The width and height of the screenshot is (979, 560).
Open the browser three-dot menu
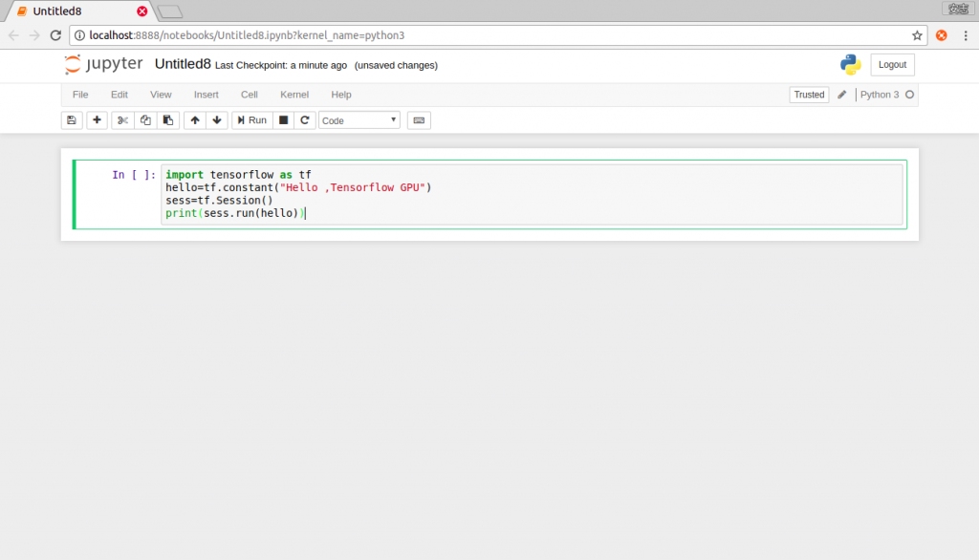[x=966, y=35]
